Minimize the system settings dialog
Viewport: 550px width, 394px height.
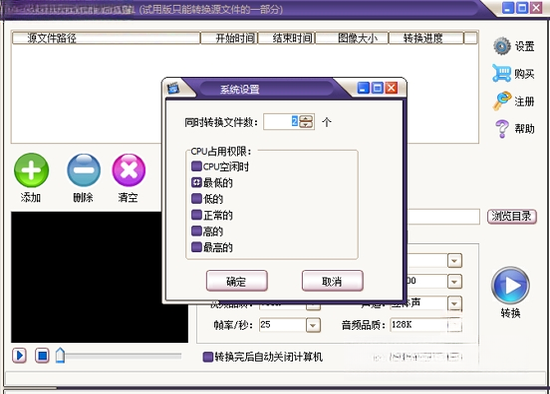363,88
